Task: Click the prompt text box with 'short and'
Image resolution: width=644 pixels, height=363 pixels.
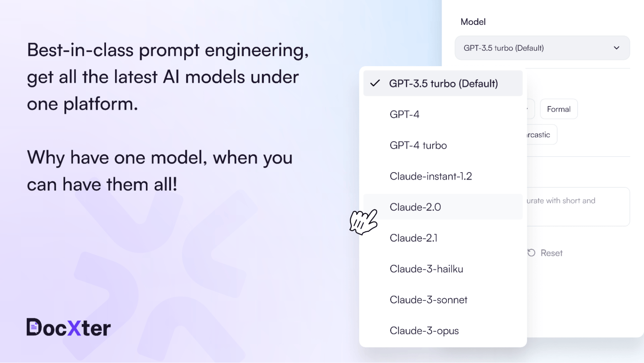Action: click(x=578, y=207)
